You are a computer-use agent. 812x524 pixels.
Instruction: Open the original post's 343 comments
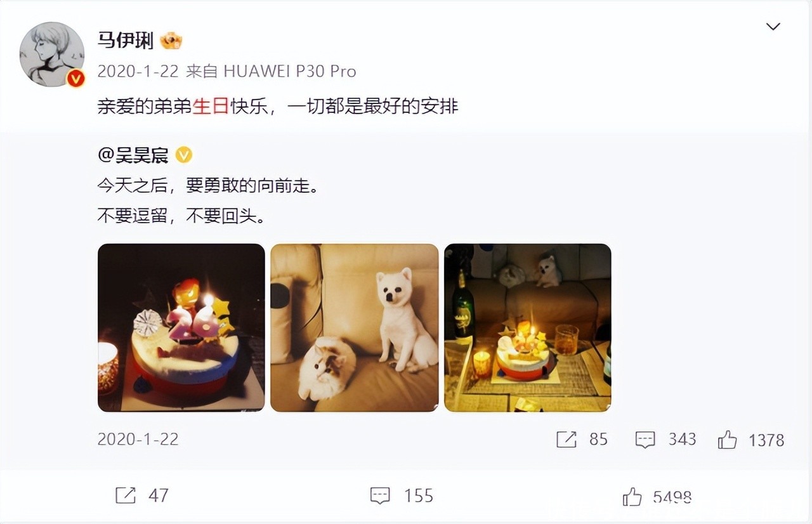click(665, 440)
